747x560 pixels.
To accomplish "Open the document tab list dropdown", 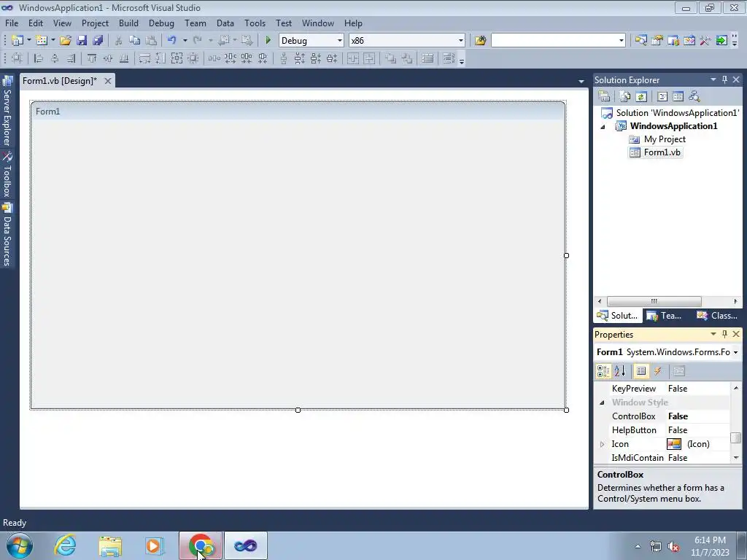I will coord(581,82).
